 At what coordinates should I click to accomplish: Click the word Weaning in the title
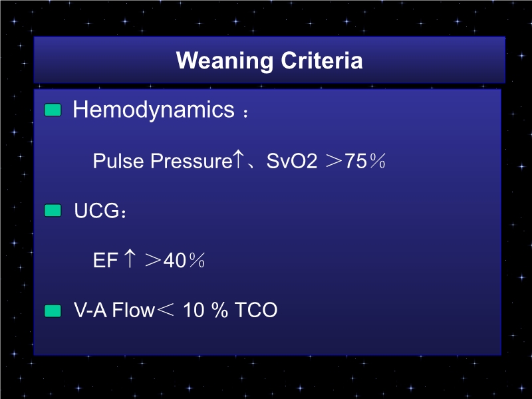[x=225, y=61]
